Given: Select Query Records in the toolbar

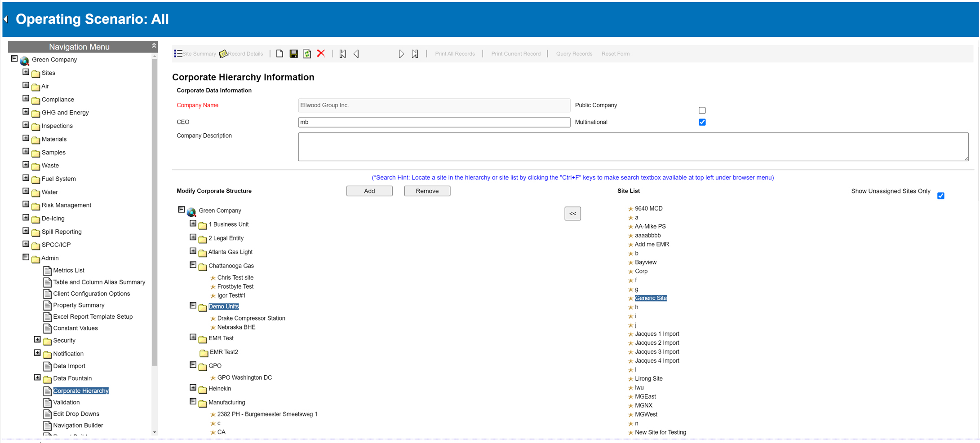Looking at the screenshot, I should coord(574,54).
